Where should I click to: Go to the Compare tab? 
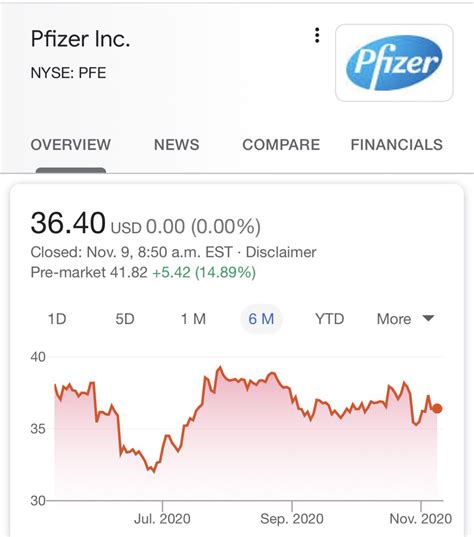coord(281,145)
